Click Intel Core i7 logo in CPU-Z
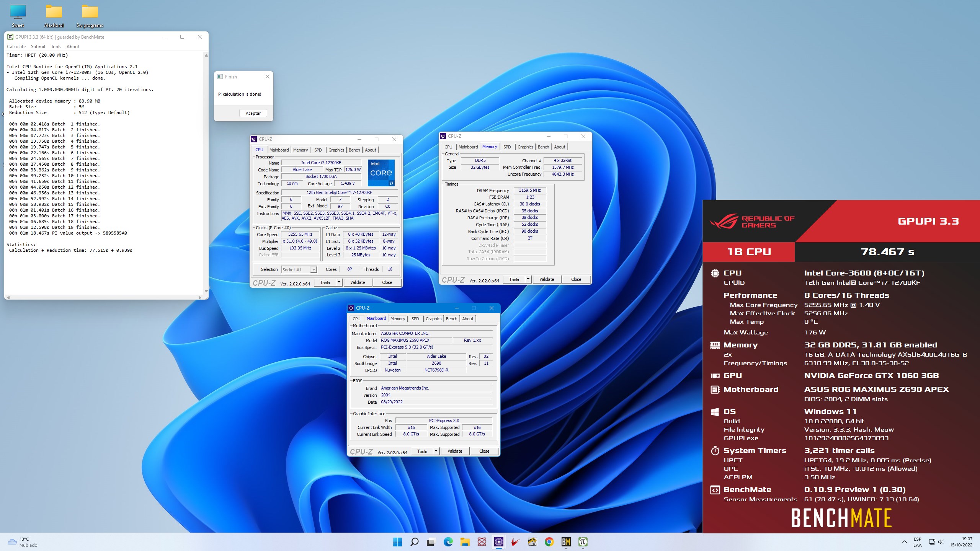 [x=381, y=173]
